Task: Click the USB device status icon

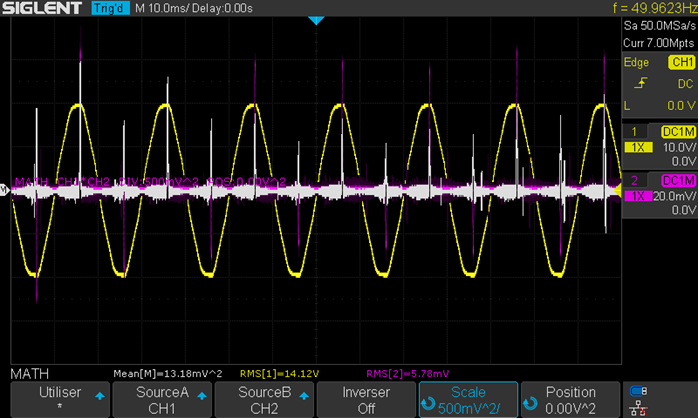Action: (638, 391)
